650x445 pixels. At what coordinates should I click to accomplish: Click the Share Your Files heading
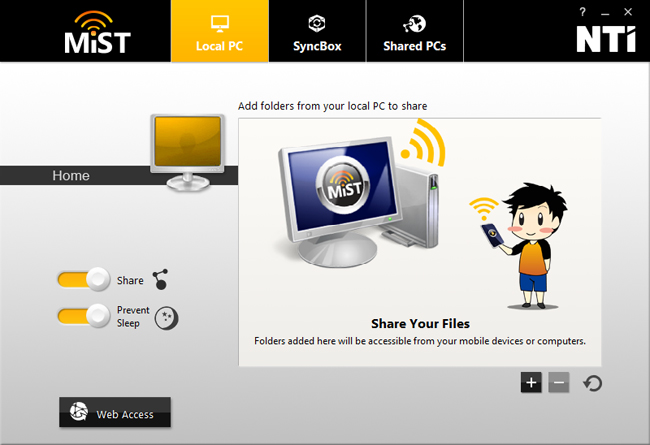coord(420,323)
